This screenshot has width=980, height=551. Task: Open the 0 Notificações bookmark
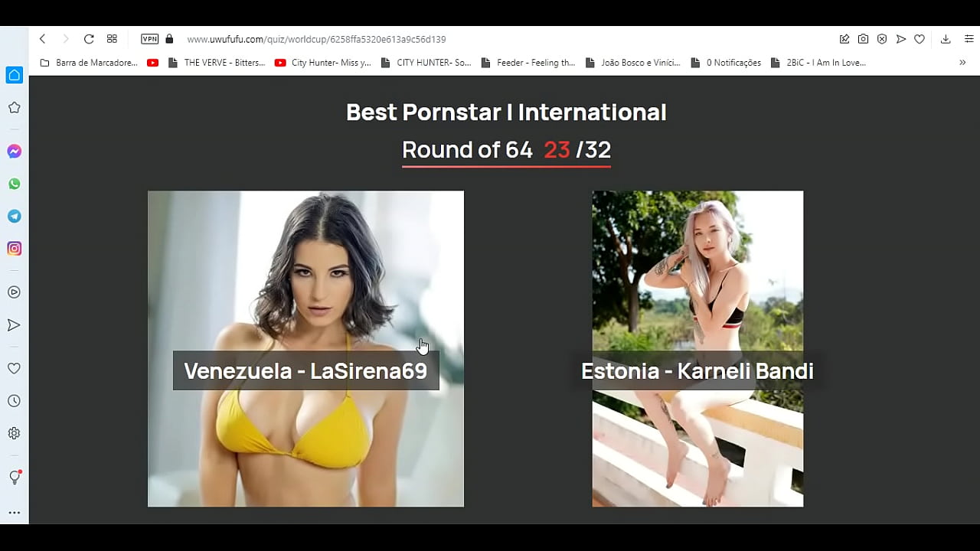pos(726,63)
